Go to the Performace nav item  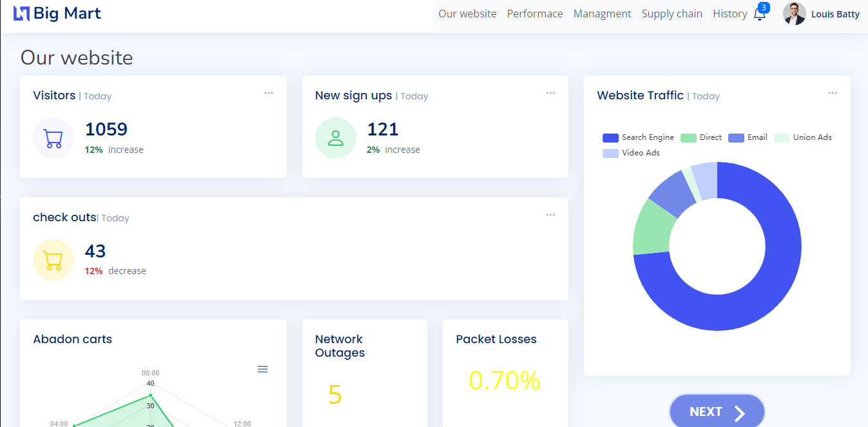pos(535,14)
